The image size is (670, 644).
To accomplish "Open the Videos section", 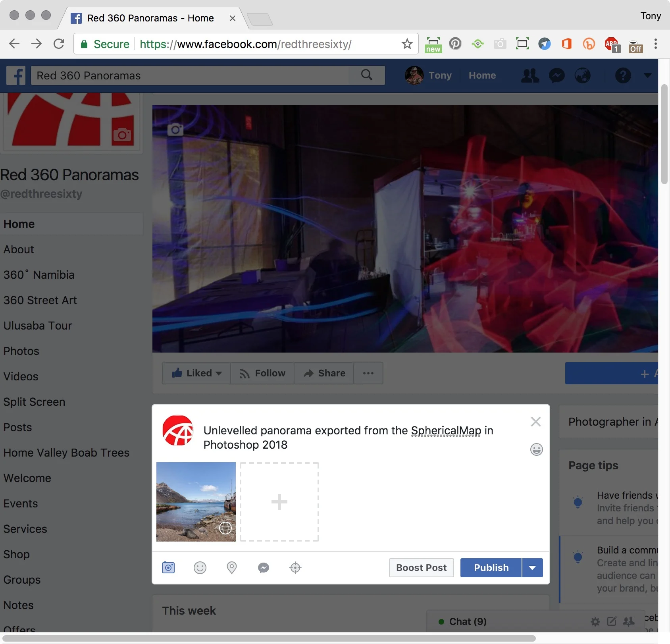I will (x=21, y=376).
